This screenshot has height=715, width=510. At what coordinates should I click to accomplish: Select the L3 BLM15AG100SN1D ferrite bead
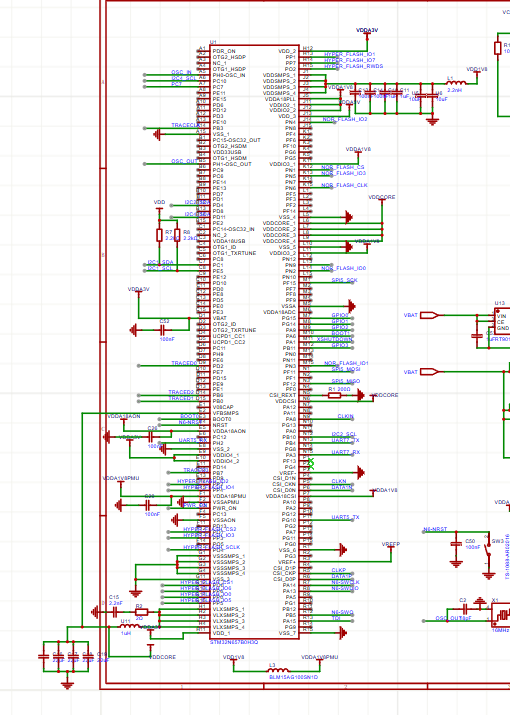[x=277, y=670]
